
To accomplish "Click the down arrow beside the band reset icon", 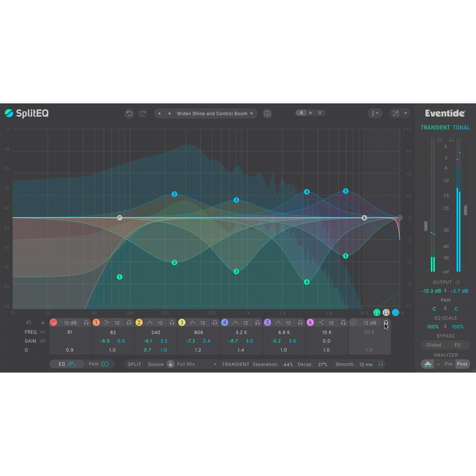I will click(x=43, y=322).
